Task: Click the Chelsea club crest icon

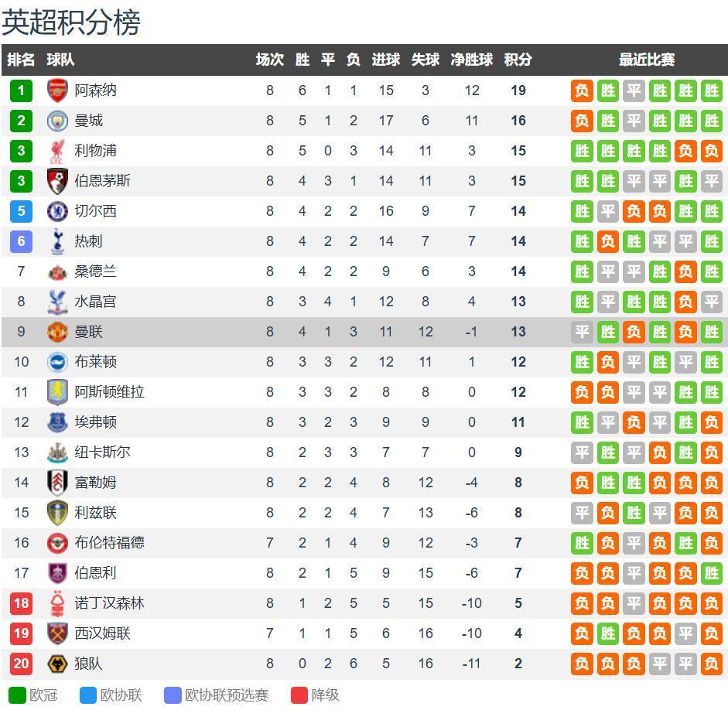Action: [x=58, y=211]
